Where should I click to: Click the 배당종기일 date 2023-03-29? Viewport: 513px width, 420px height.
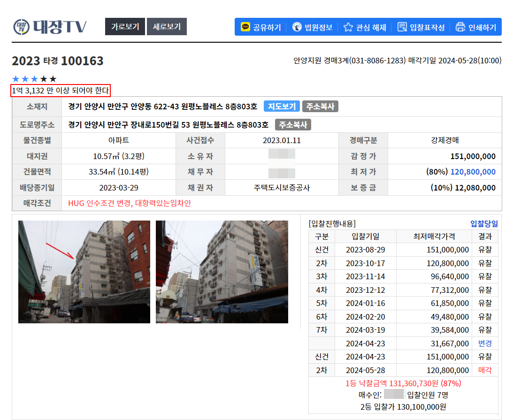coord(119,188)
